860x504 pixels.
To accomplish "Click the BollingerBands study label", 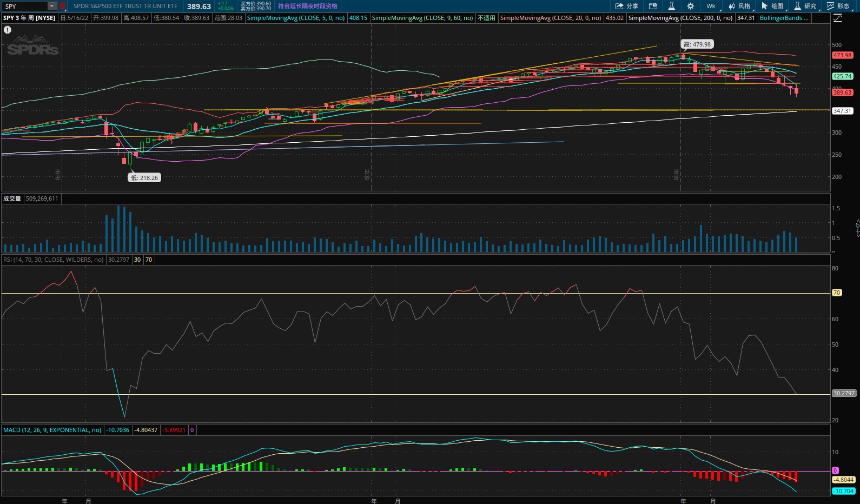I will (x=784, y=18).
